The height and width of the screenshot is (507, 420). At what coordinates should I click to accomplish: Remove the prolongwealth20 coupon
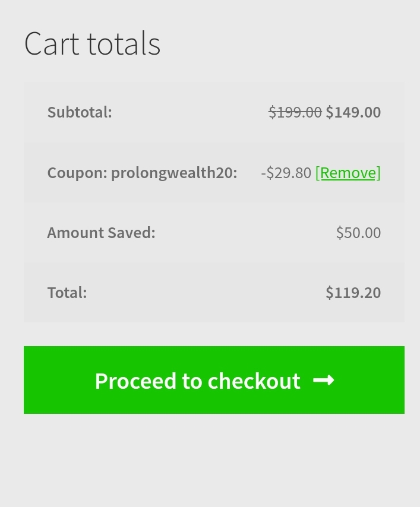(x=348, y=173)
